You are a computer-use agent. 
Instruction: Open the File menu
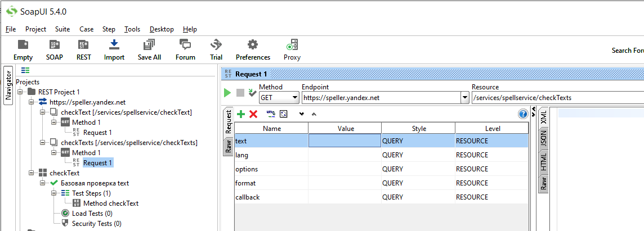point(11,29)
